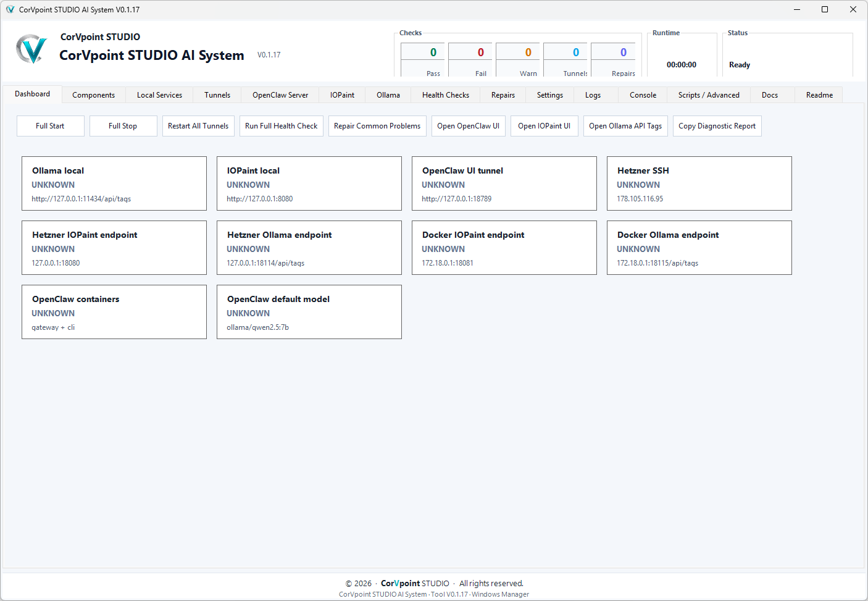The width and height of the screenshot is (868, 601).
Task: Select the OpenClaw containers card
Action: click(x=114, y=312)
